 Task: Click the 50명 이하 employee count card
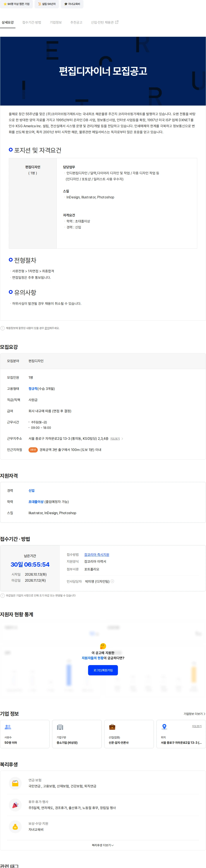(x=25, y=734)
